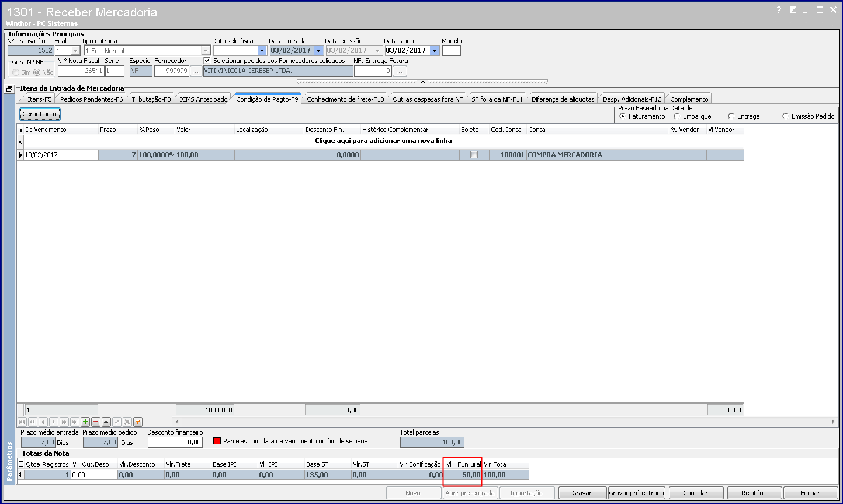Click Gravar pré-entrada button
The width and height of the screenshot is (843, 504).
click(637, 493)
